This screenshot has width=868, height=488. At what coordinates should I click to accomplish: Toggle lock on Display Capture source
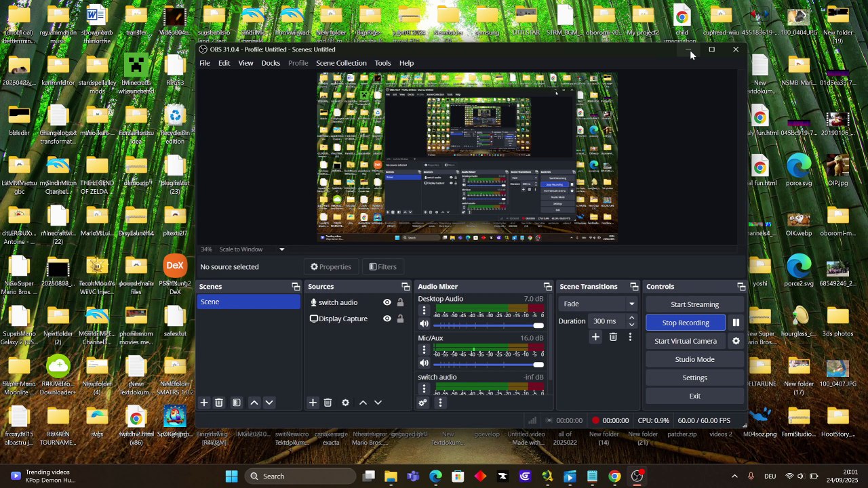pyautogui.click(x=400, y=319)
